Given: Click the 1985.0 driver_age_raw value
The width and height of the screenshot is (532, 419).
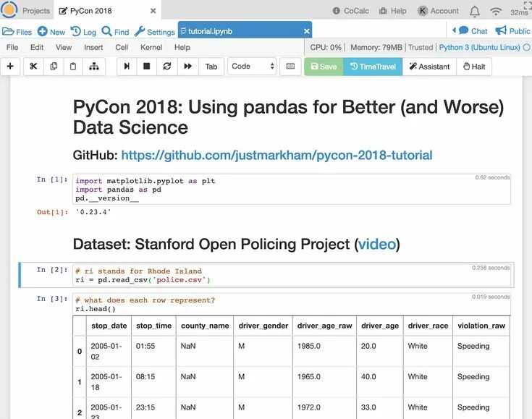Looking at the screenshot, I should 309,346.
